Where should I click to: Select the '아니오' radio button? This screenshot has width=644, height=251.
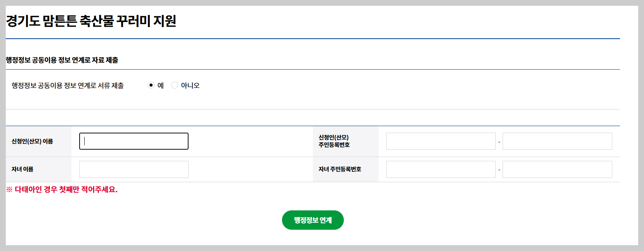[x=175, y=85]
